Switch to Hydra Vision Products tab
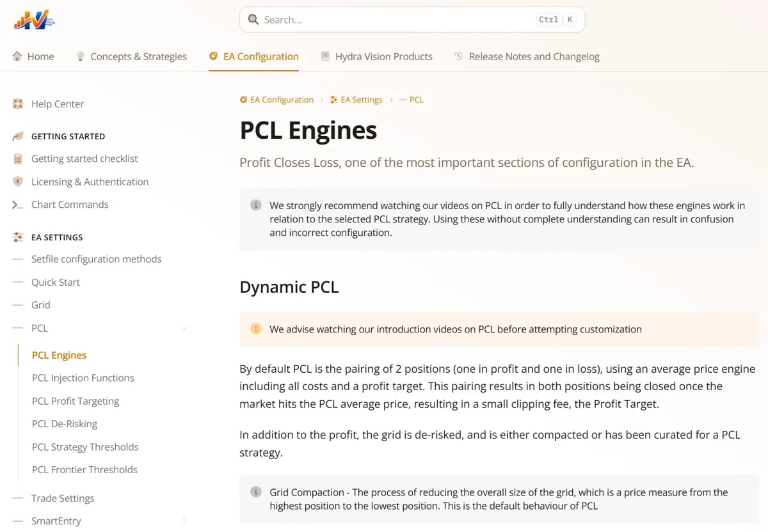Screen dimensions: 768x532 point(376,56)
